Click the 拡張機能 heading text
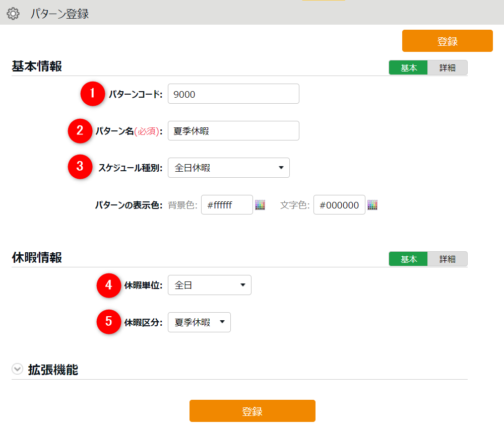Image resolution: width=504 pixels, height=431 pixels. coord(53,370)
